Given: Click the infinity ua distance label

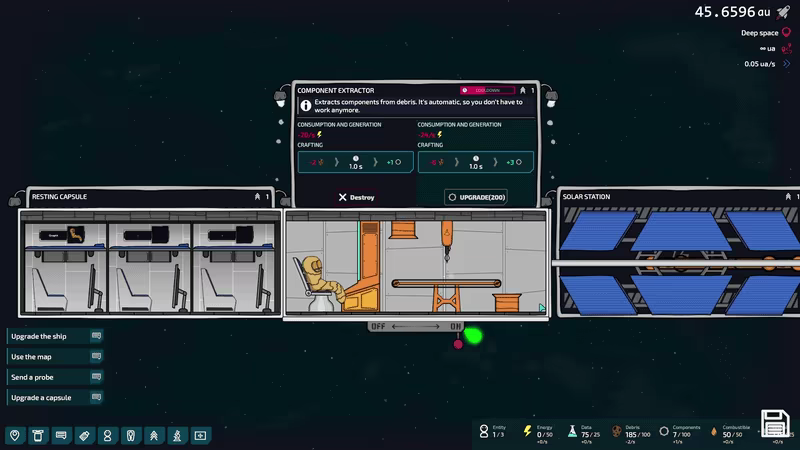Looking at the screenshot, I should tap(767, 48).
